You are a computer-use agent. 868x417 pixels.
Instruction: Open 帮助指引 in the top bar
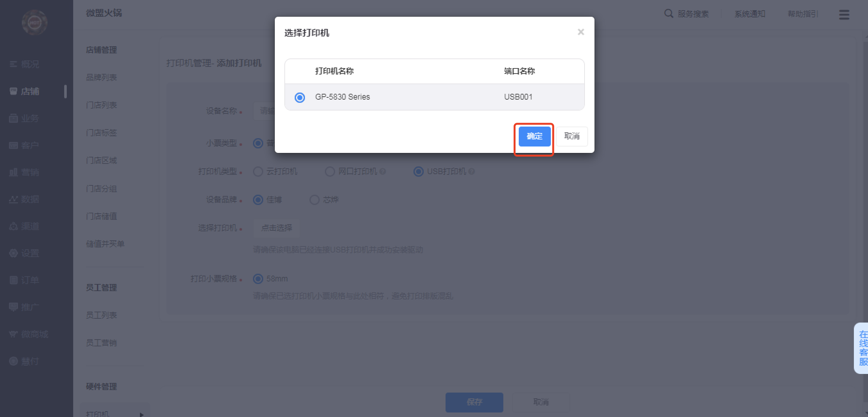(x=803, y=14)
